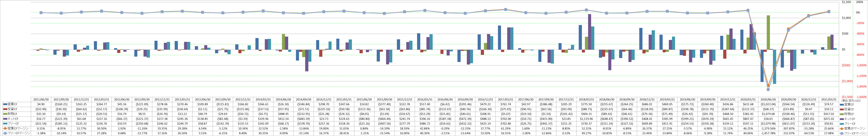This screenshot has width=868, height=136.
Task: Click the 2021/03/31 date column header
Action: pos(829,100)
